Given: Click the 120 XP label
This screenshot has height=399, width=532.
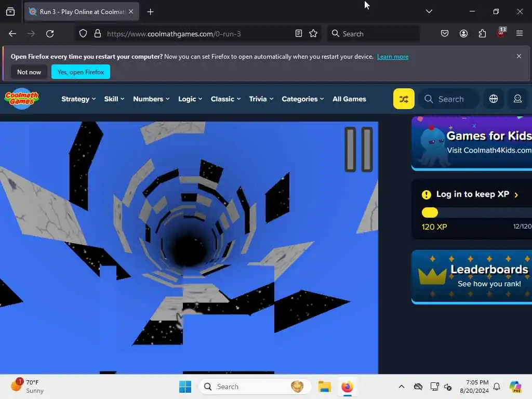Looking at the screenshot, I should coord(434,227).
